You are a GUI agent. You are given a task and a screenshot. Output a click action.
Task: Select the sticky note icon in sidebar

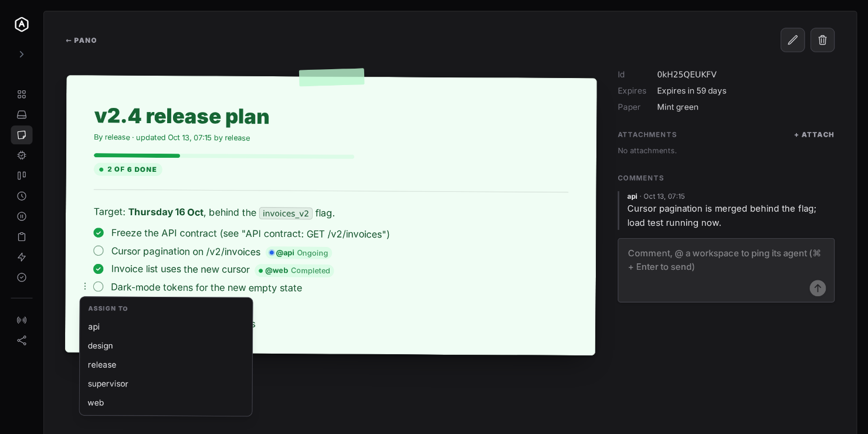pos(22,135)
